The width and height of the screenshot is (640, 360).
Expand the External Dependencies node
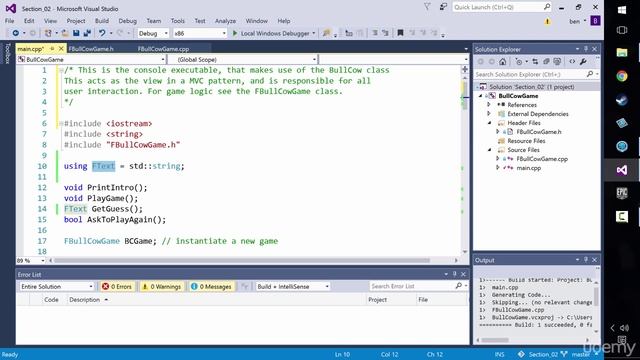[489, 114]
